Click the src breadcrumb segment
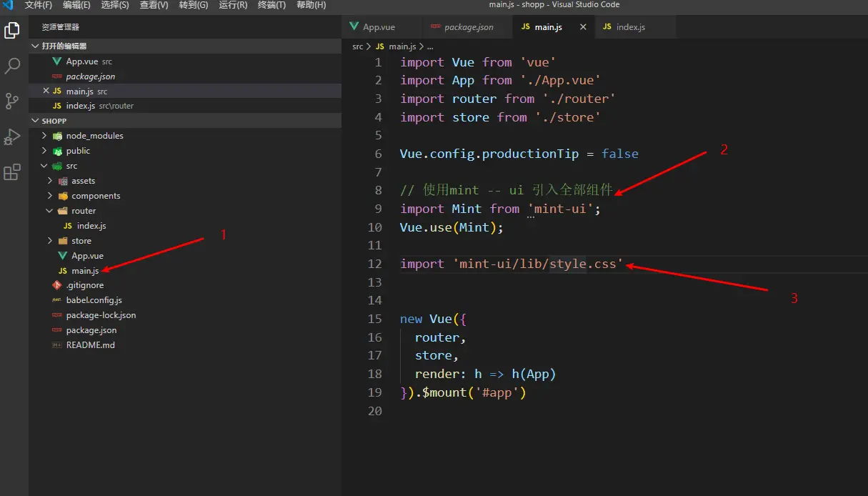Viewport: 868px width, 496px height. point(358,46)
